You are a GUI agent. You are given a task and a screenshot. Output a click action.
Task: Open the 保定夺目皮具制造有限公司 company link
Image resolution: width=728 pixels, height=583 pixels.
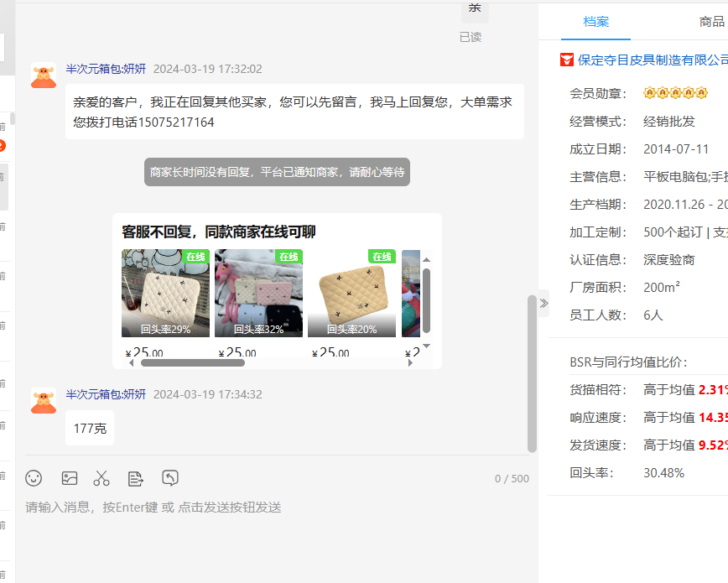pyautogui.click(x=653, y=60)
